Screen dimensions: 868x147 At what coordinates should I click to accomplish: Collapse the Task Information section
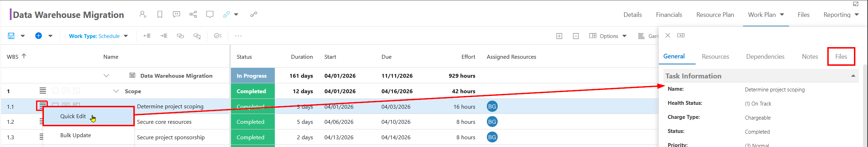click(853, 76)
